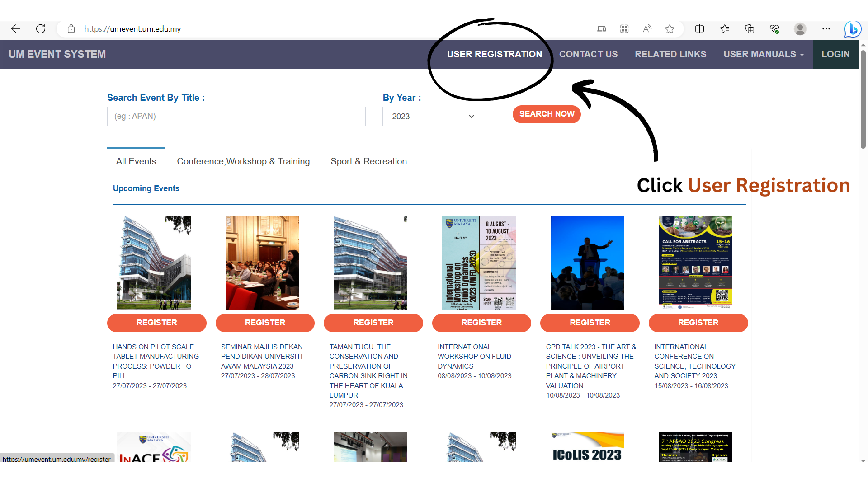This screenshot has height=488, width=868.
Task: Click the Login button
Action: (835, 54)
